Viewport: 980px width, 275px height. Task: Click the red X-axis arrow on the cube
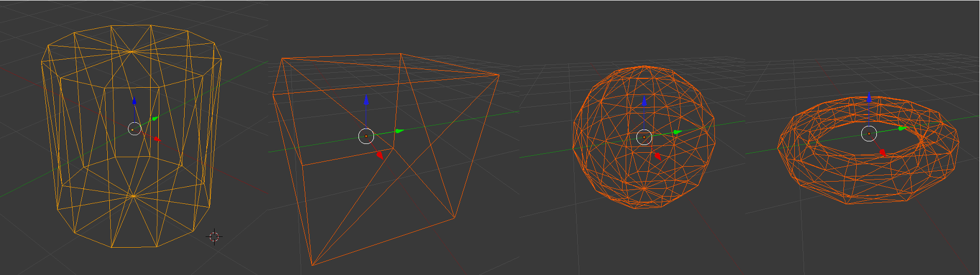coord(380,154)
